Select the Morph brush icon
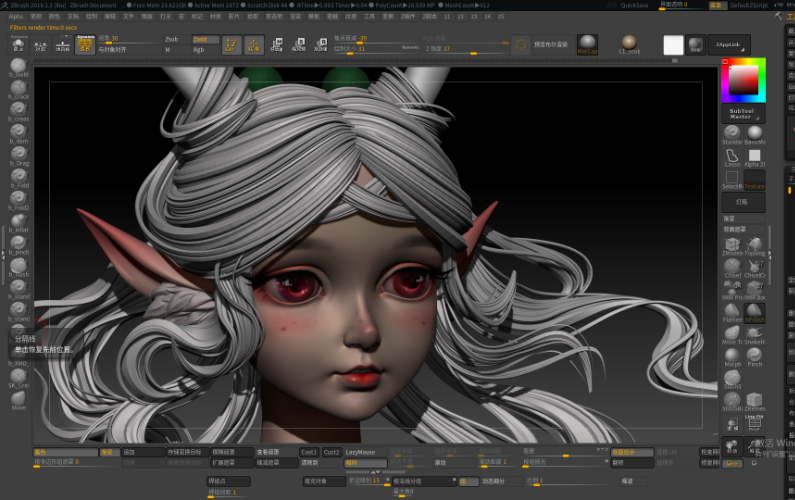Image resolution: width=795 pixels, height=500 pixels. pyautogui.click(x=731, y=355)
